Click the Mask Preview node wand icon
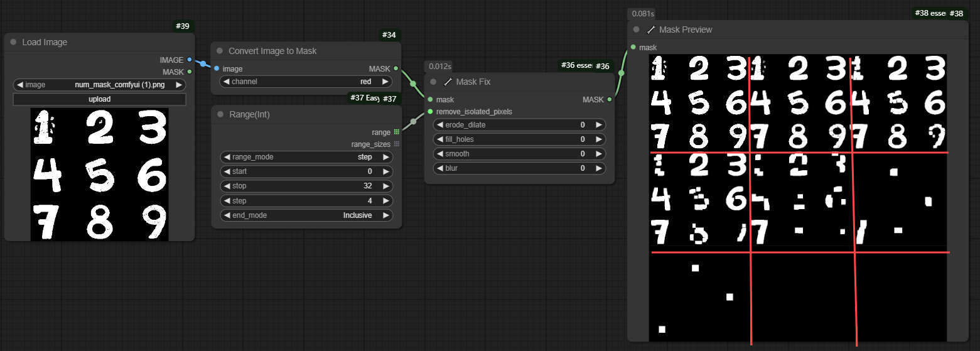Screen dimensions: 980x351 pos(651,30)
